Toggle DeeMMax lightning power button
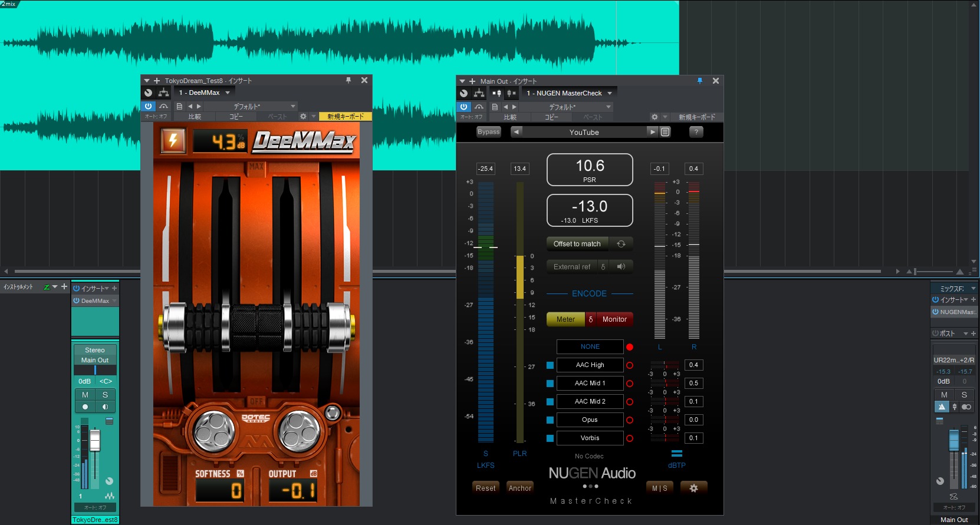Viewport: 980px width, 525px height. click(173, 140)
